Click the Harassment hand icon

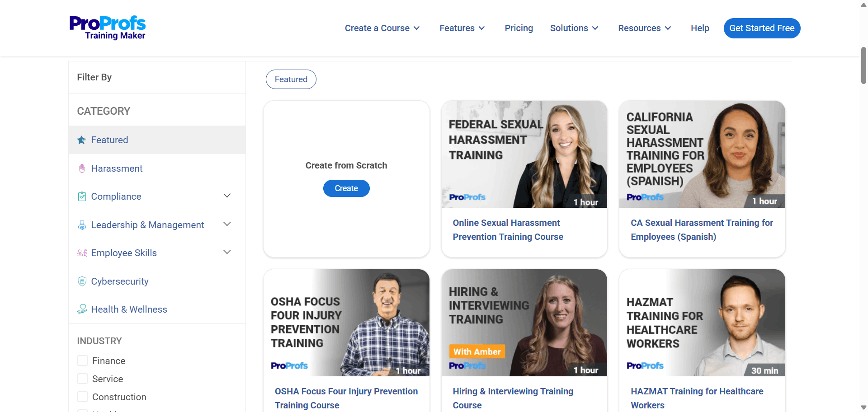tap(82, 169)
